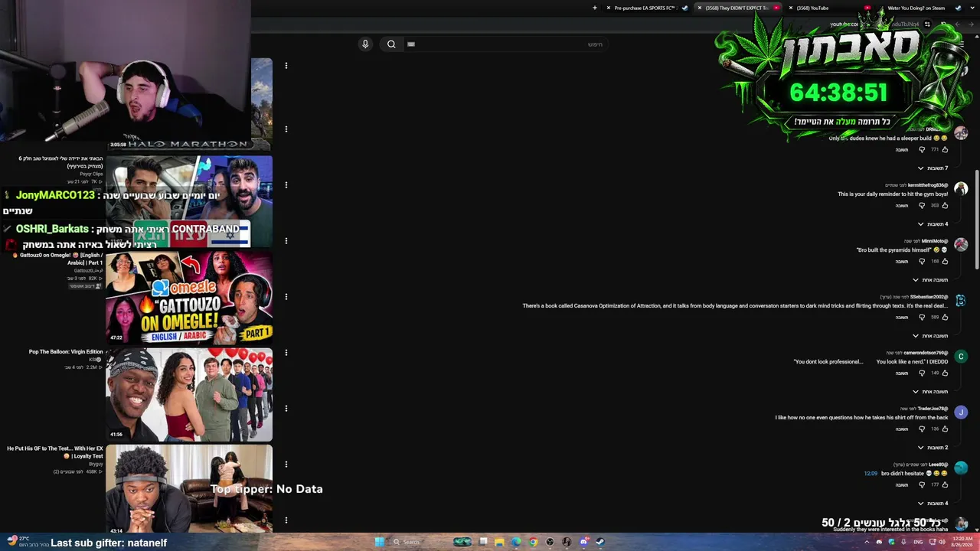Dislike the daily reminder gym comment
Image resolution: width=980 pixels, height=551 pixels.
[922, 206]
